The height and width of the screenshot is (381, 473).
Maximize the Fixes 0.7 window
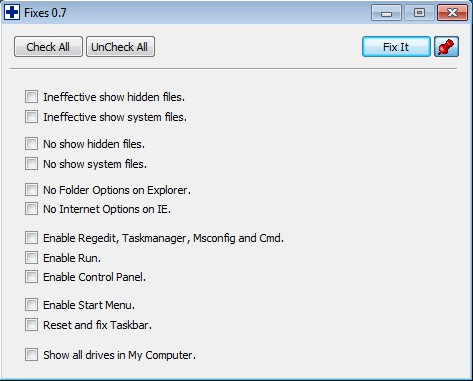[419, 13]
